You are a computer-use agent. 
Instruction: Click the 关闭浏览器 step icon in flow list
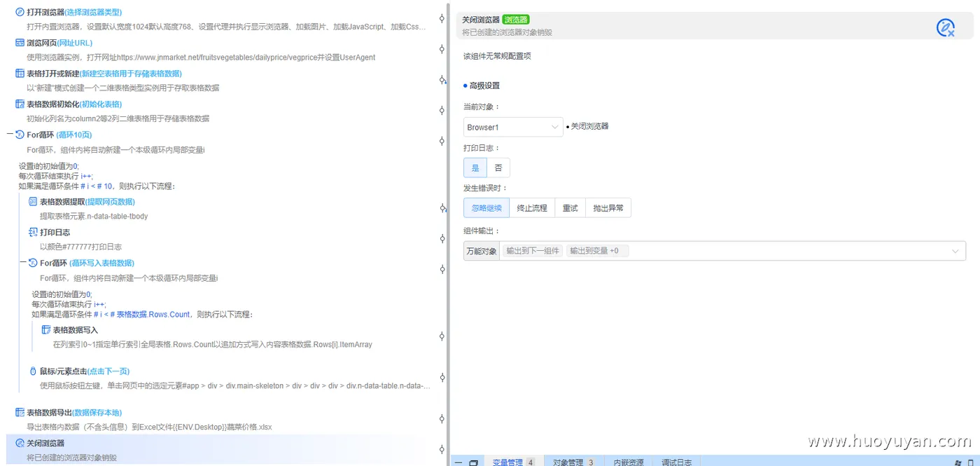pos(20,443)
